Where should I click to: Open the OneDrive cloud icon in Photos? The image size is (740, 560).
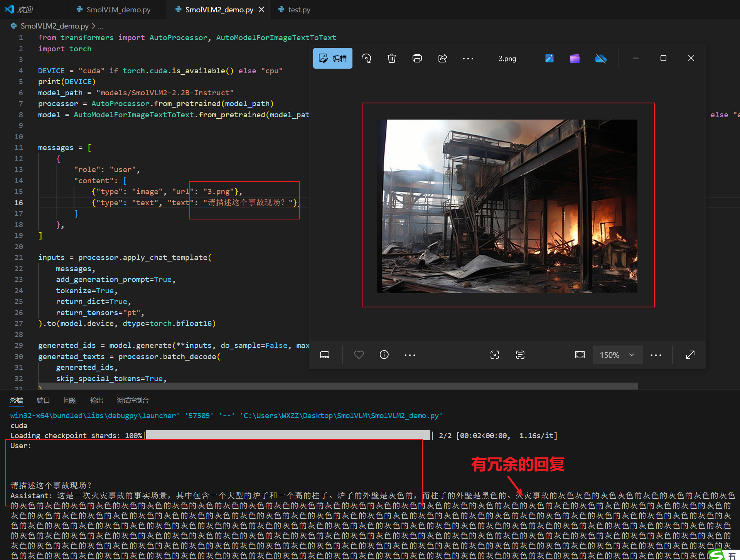click(600, 58)
